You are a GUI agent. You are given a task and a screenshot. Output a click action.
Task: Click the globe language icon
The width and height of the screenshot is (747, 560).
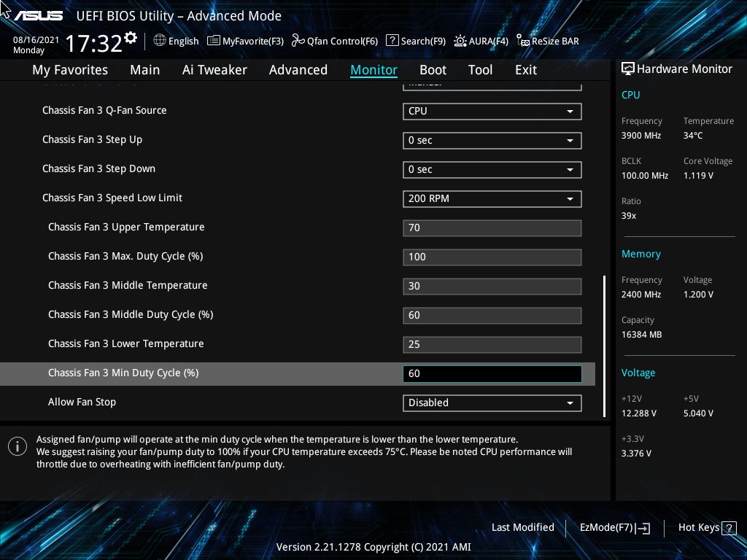[160, 41]
